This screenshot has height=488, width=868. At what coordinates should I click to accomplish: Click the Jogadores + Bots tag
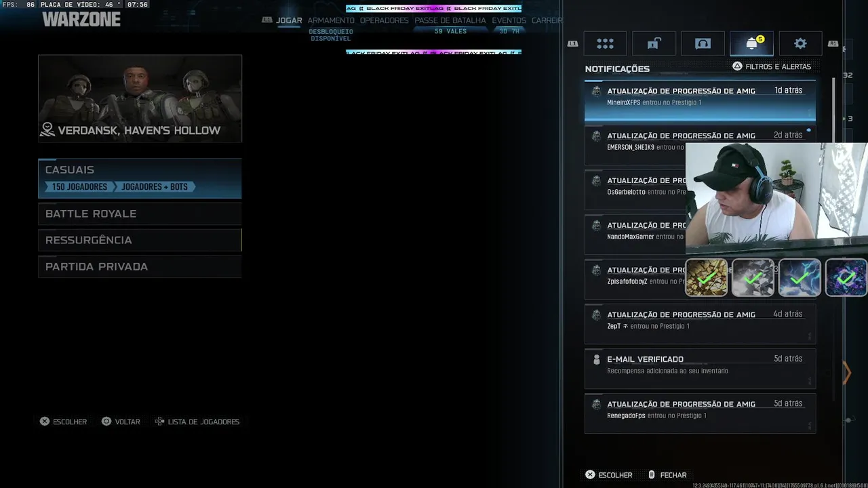tap(155, 186)
